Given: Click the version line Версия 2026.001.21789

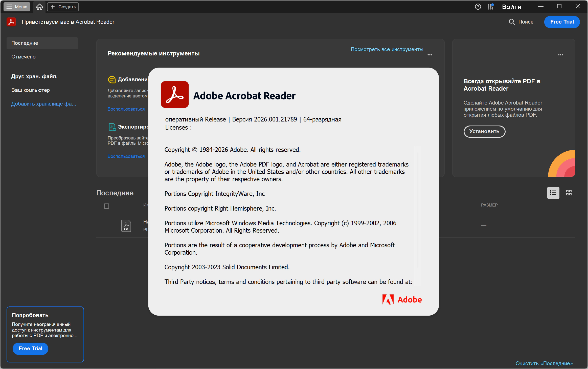Looking at the screenshot, I should (x=264, y=119).
